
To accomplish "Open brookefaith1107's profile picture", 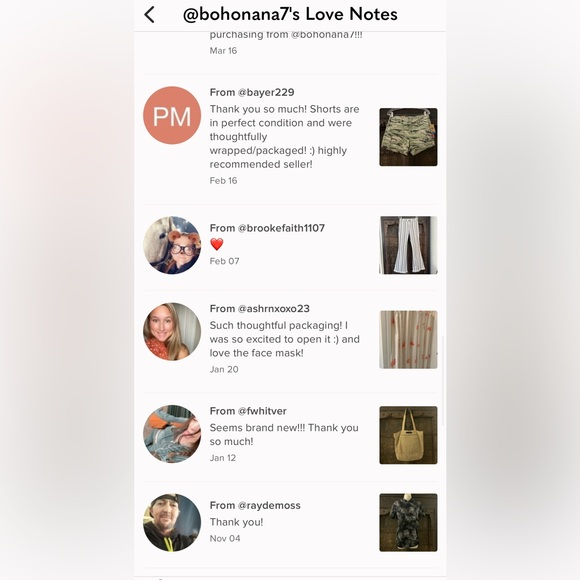I will tap(172, 245).
